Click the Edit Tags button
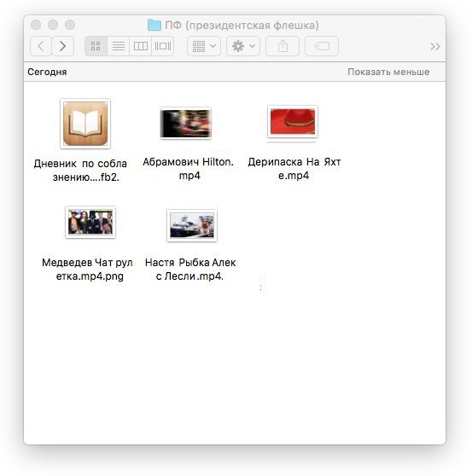The image size is (472, 476). point(322,46)
